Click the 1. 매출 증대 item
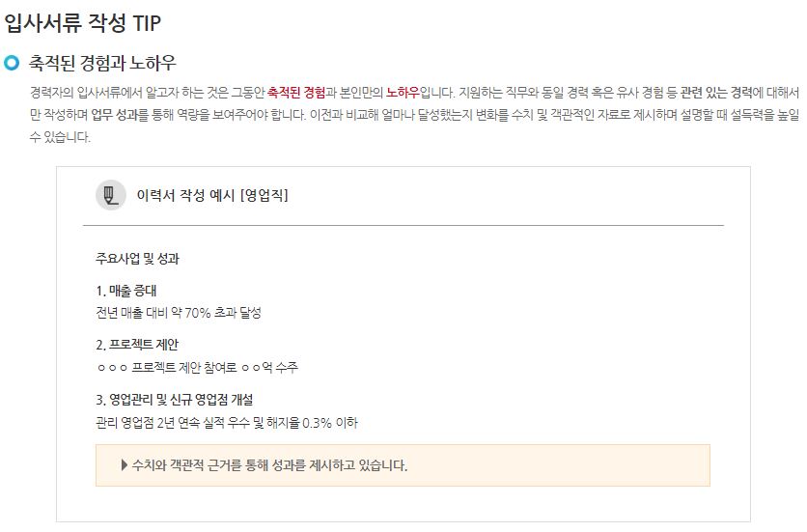This screenshot has height=532, width=807. click(126, 291)
